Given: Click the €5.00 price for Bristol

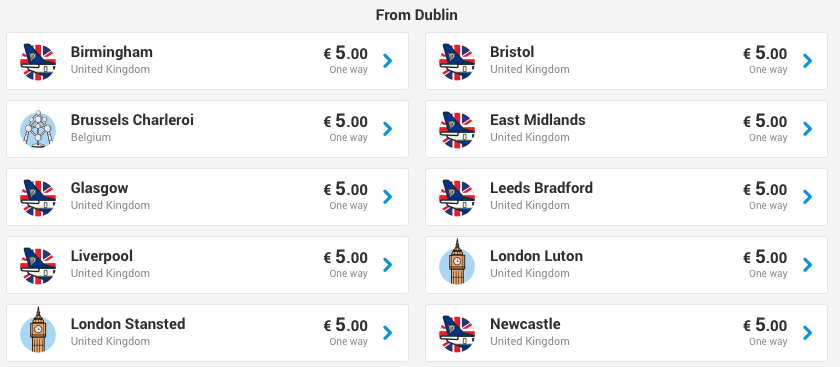Looking at the screenshot, I should [765, 53].
